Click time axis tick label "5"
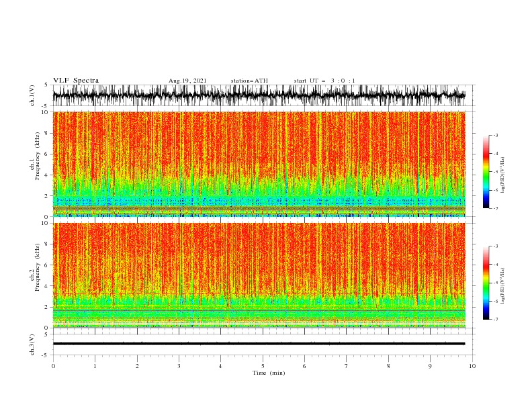The width and height of the screenshot is (532, 411). click(x=263, y=366)
